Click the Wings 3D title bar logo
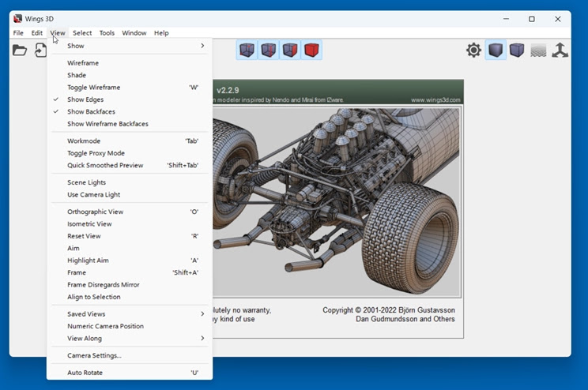Viewport: 588px width, 390px height. [17, 19]
